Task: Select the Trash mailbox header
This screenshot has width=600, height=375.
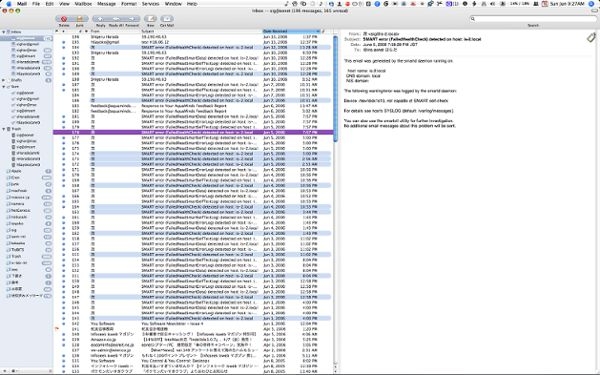Action: tap(16, 129)
